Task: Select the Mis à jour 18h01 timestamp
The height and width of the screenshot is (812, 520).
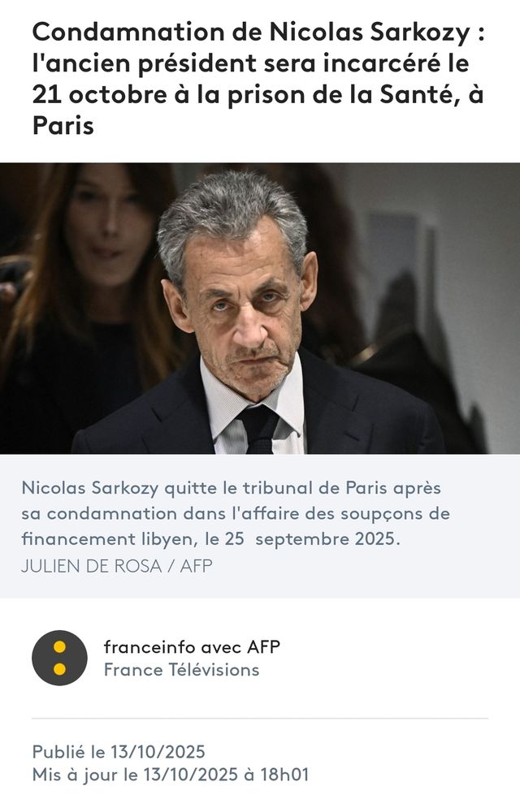Action: 171,775
